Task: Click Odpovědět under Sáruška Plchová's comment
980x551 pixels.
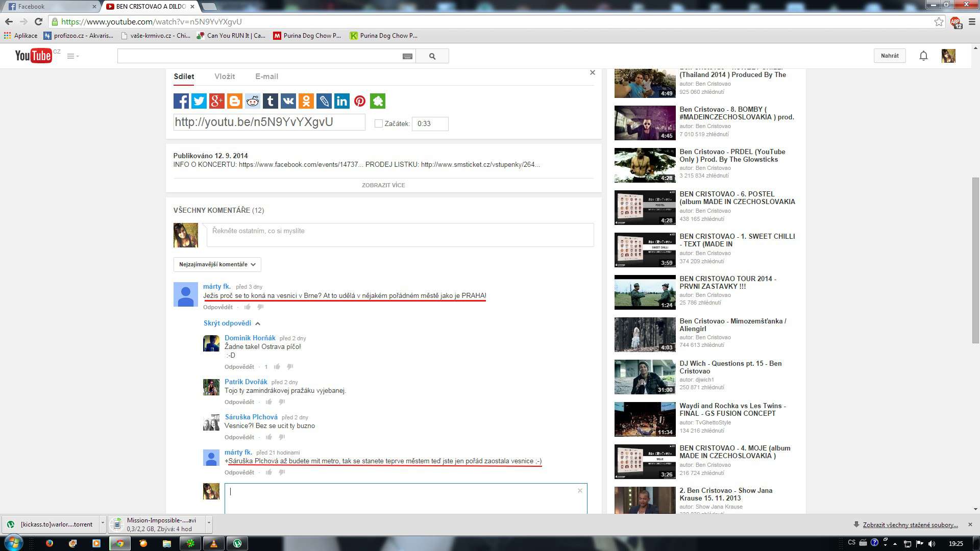Action: coord(239,437)
